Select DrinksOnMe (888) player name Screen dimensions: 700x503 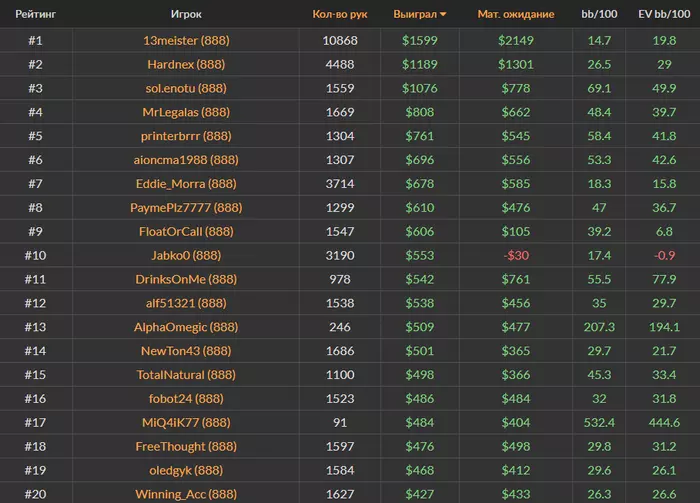pyautogui.click(x=185, y=280)
